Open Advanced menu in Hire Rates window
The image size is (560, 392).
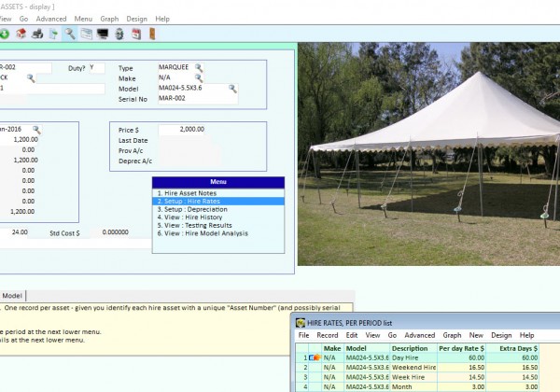click(x=420, y=335)
